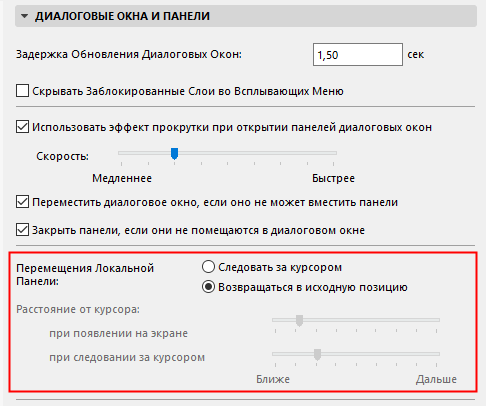This screenshot has height=406, width=486.
Task: Enable Скрывать Заблокированные Слои checkbox
Action: [x=22, y=91]
